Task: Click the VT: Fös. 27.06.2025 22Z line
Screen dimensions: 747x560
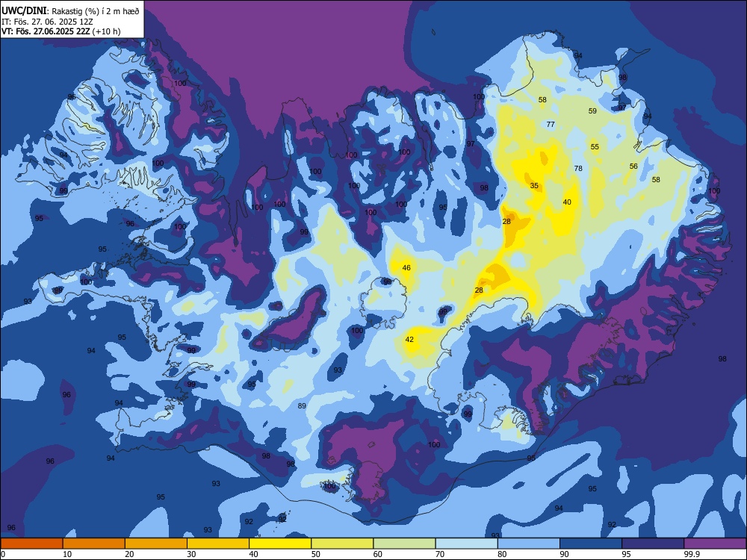Action: (x=61, y=31)
